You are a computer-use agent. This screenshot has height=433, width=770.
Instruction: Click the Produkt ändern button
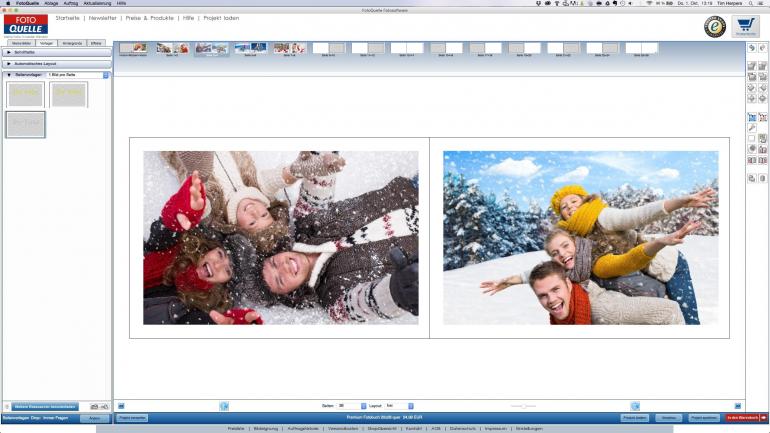coord(634,418)
